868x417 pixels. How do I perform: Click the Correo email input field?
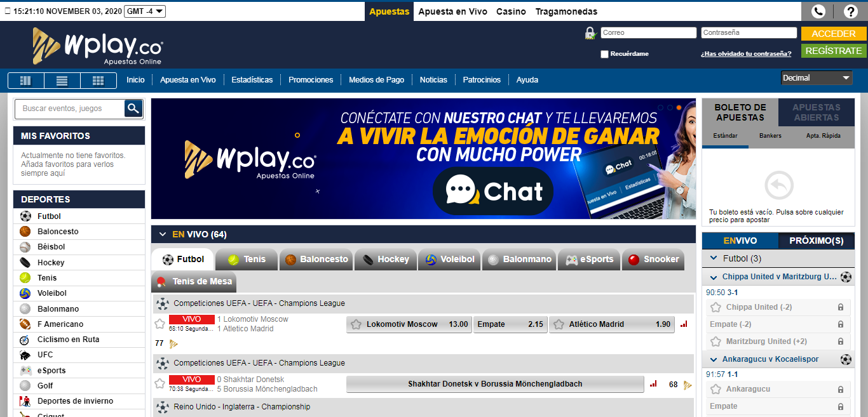[648, 32]
